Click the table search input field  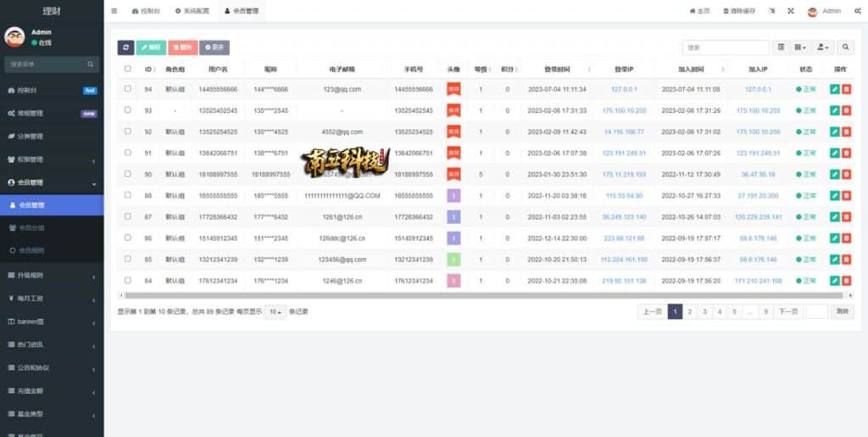[x=726, y=48]
